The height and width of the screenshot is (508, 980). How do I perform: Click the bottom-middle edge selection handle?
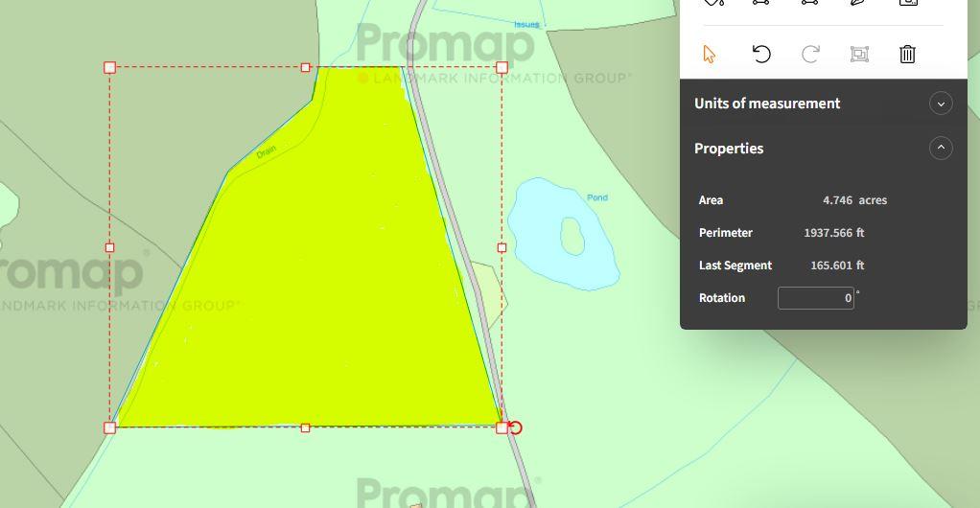click(x=306, y=427)
